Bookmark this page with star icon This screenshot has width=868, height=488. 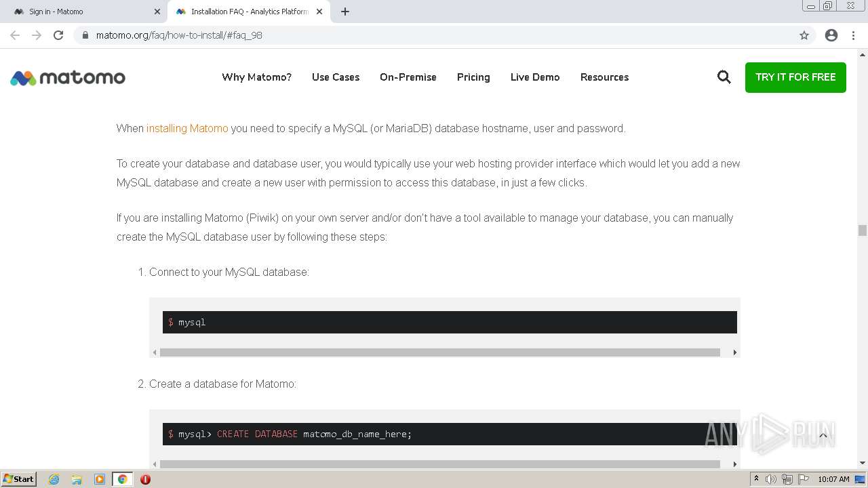804,35
